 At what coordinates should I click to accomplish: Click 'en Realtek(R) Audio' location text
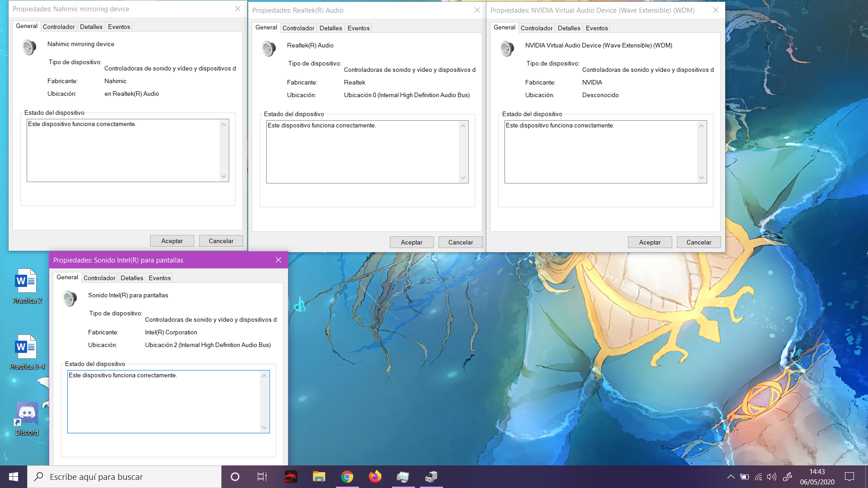(132, 94)
